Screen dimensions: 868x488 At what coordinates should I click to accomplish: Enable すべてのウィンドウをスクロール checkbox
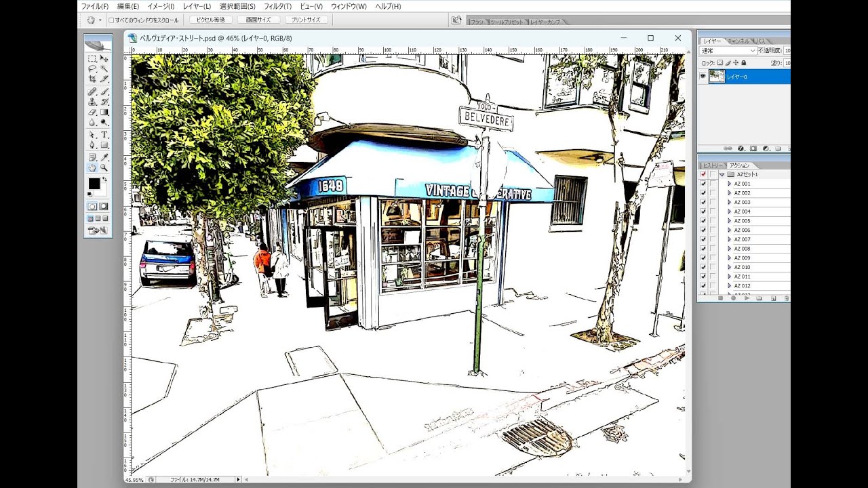111,20
